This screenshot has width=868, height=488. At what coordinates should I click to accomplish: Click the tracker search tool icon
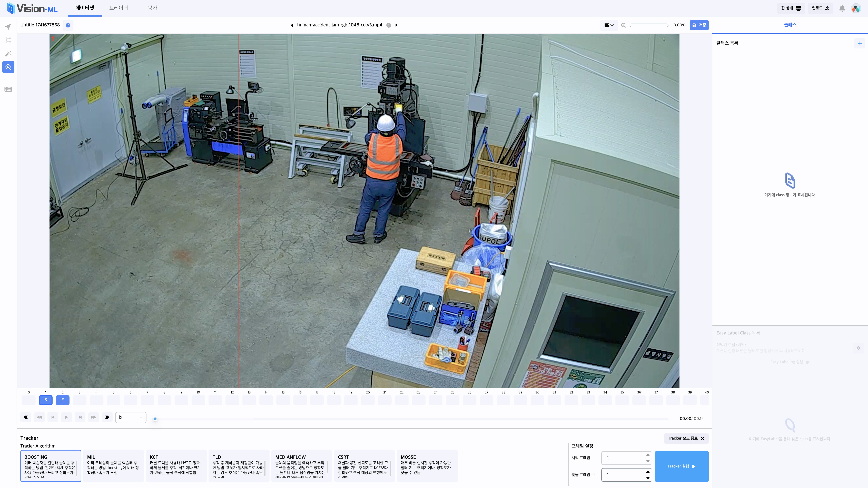pyautogui.click(x=8, y=67)
